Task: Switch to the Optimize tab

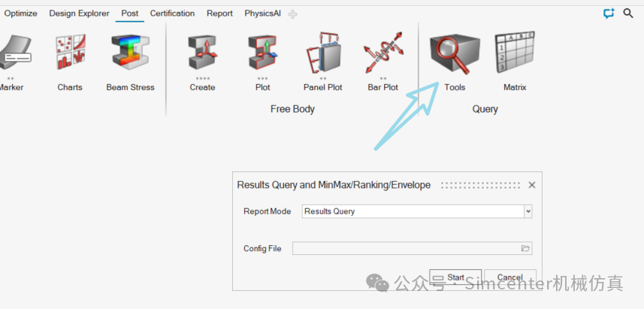Action: point(20,14)
